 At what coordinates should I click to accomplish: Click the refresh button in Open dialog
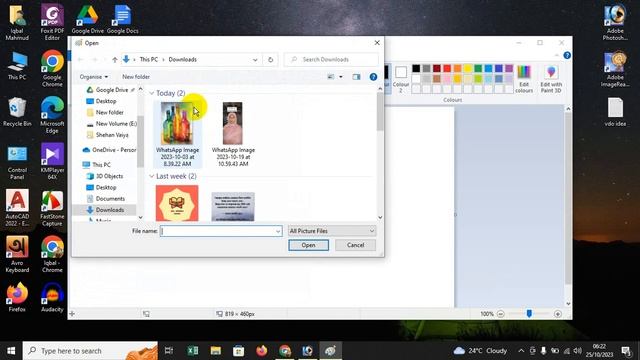270,60
